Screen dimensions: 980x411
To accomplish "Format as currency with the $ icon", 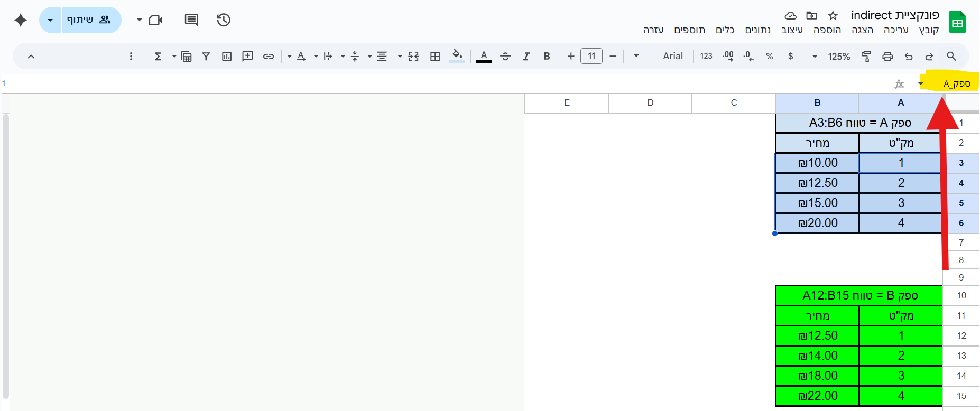I will pos(791,56).
